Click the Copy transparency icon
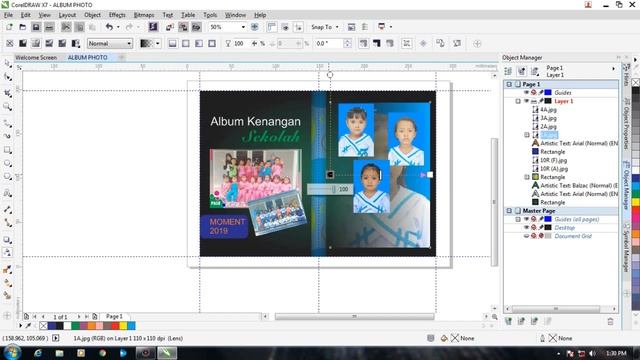This screenshot has height=360, width=640. click(x=440, y=43)
